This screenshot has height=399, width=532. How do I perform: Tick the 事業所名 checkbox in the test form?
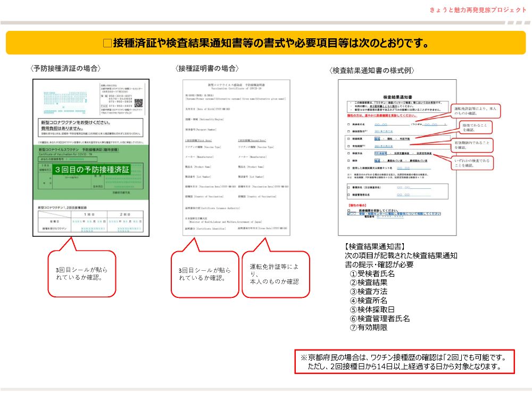point(348,187)
